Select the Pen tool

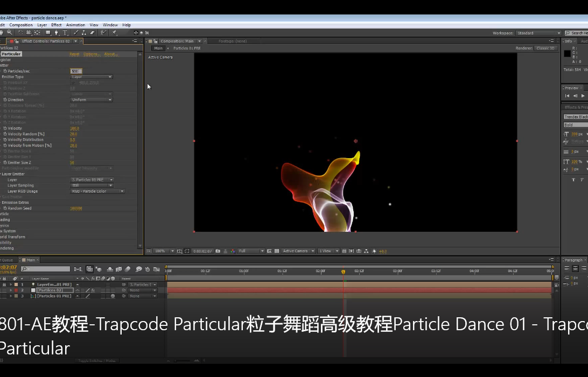coord(56,33)
